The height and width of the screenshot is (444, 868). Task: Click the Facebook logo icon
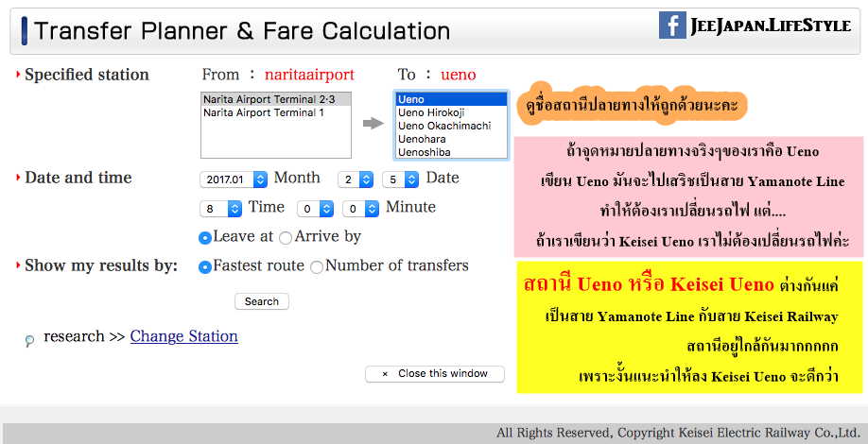coord(672,25)
